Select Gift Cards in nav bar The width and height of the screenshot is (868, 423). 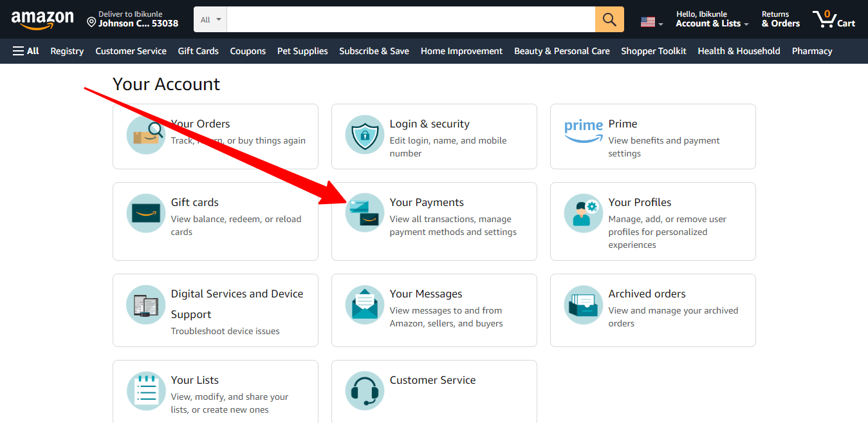(198, 51)
